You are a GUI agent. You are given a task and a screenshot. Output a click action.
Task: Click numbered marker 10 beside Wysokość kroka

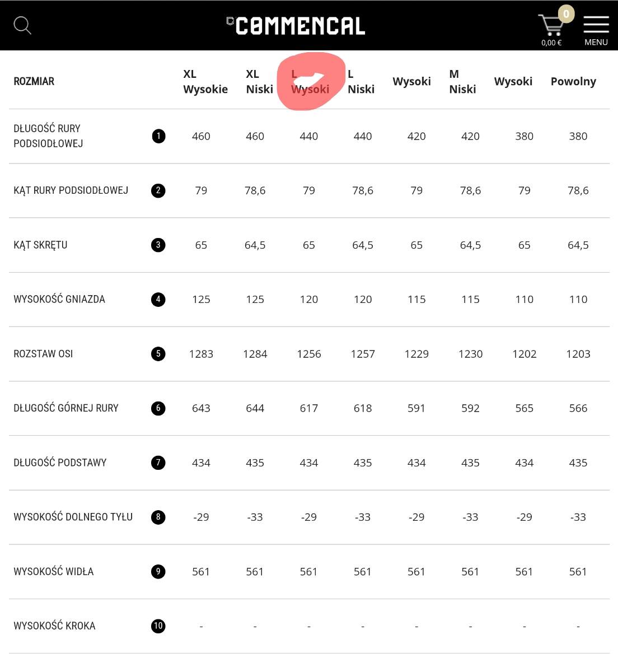158,626
